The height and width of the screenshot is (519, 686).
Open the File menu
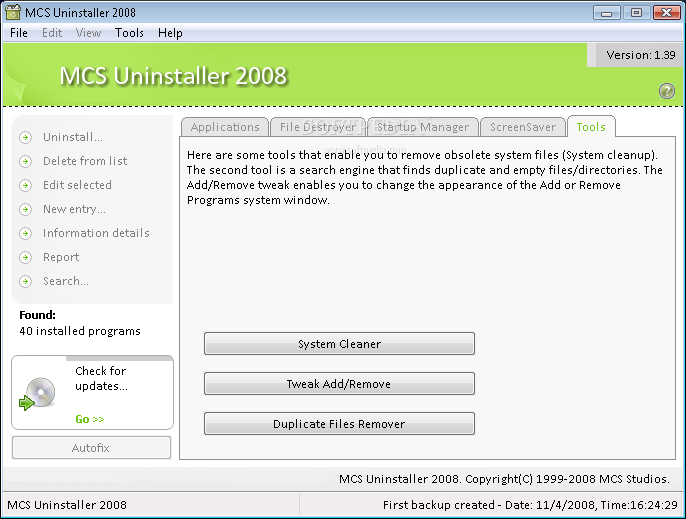tap(19, 33)
